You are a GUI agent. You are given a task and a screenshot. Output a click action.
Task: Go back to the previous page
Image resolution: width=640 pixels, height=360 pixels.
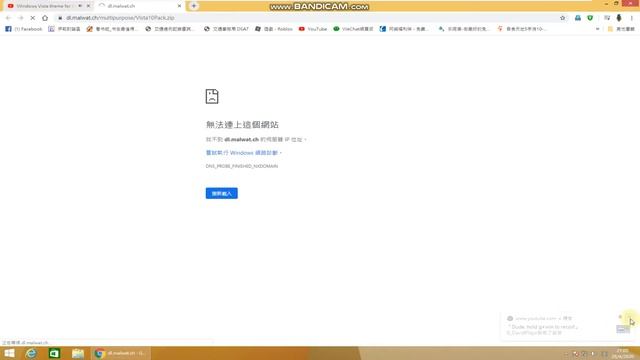pos(8,18)
